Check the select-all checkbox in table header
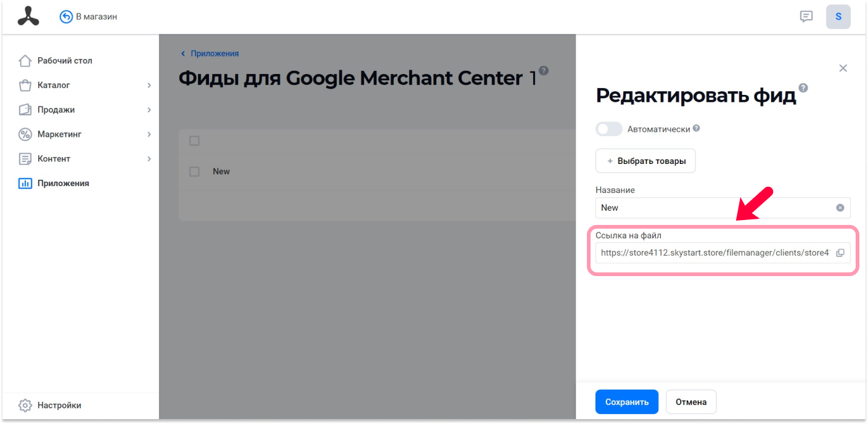The height and width of the screenshot is (424, 868). pyautogui.click(x=194, y=141)
